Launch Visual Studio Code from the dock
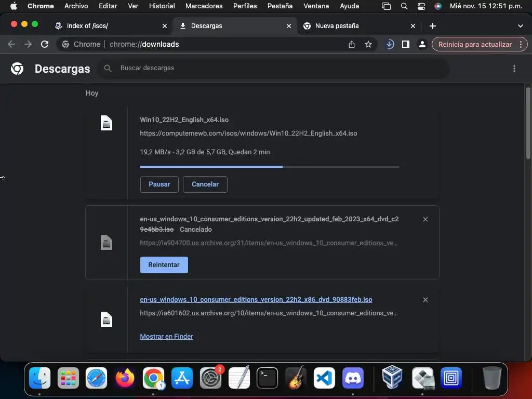532x399 pixels. pyautogui.click(x=324, y=378)
